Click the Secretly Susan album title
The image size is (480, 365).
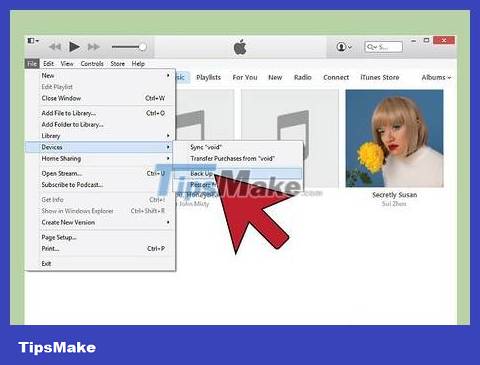394,195
